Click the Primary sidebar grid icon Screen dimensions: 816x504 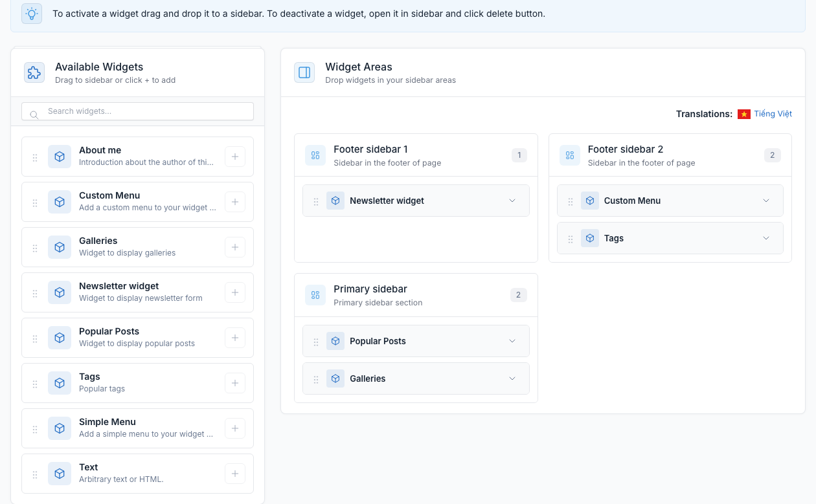click(315, 295)
